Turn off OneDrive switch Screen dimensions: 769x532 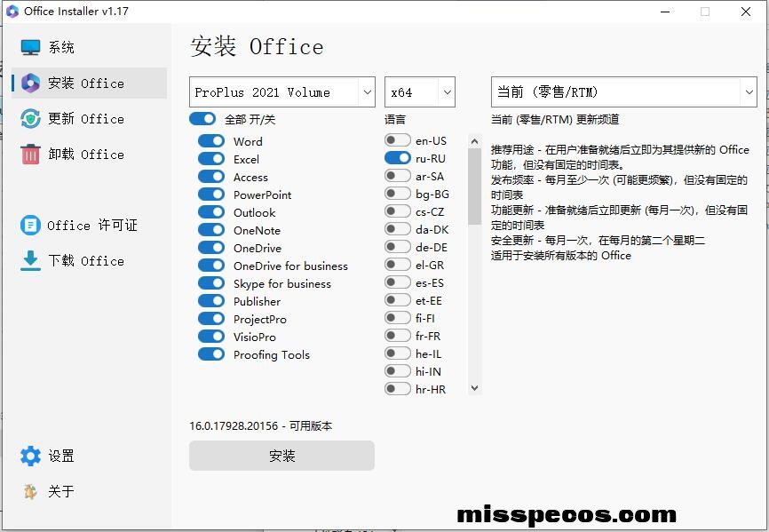coord(211,247)
